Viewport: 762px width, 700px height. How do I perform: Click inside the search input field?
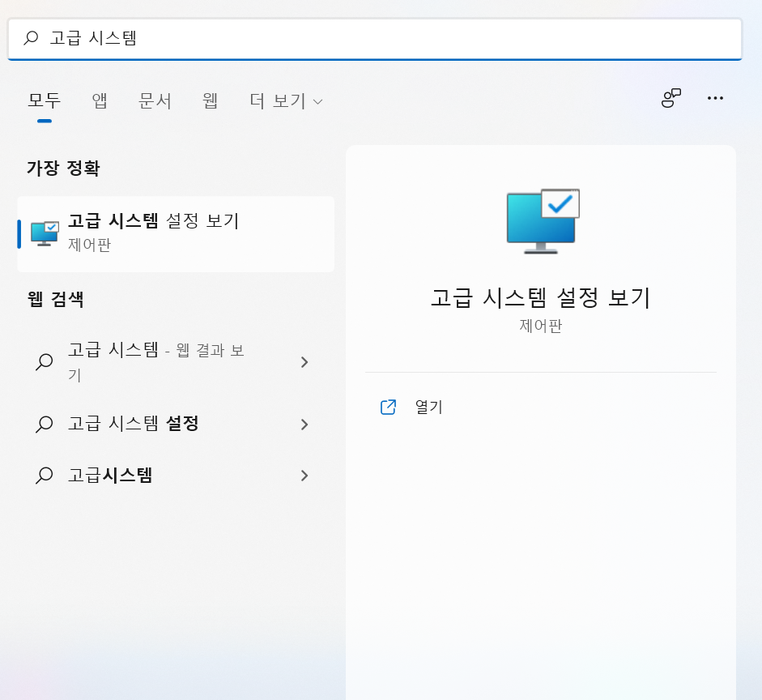coord(324,37)
